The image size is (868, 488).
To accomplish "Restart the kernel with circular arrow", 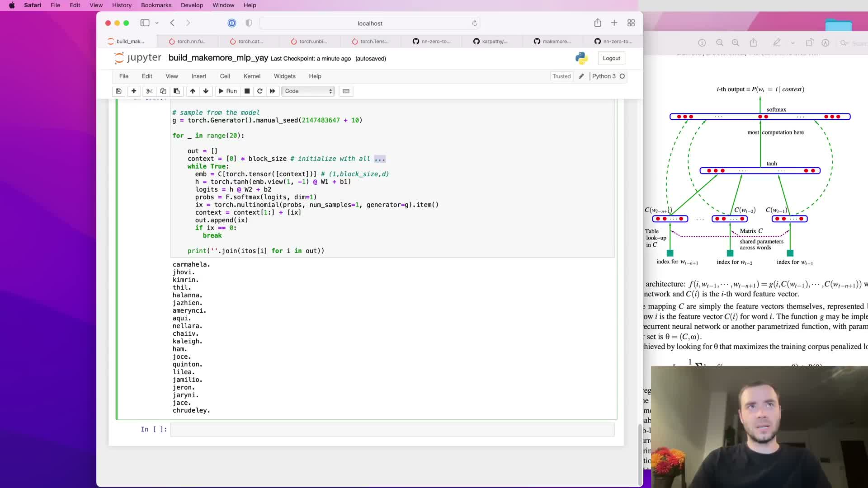I will click(260, 91).
